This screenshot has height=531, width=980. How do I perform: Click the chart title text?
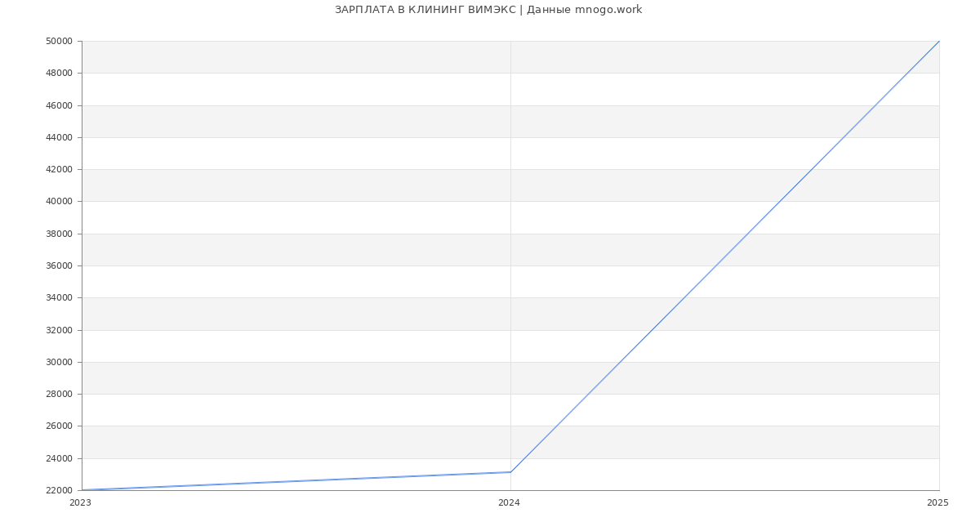[488, 10]
